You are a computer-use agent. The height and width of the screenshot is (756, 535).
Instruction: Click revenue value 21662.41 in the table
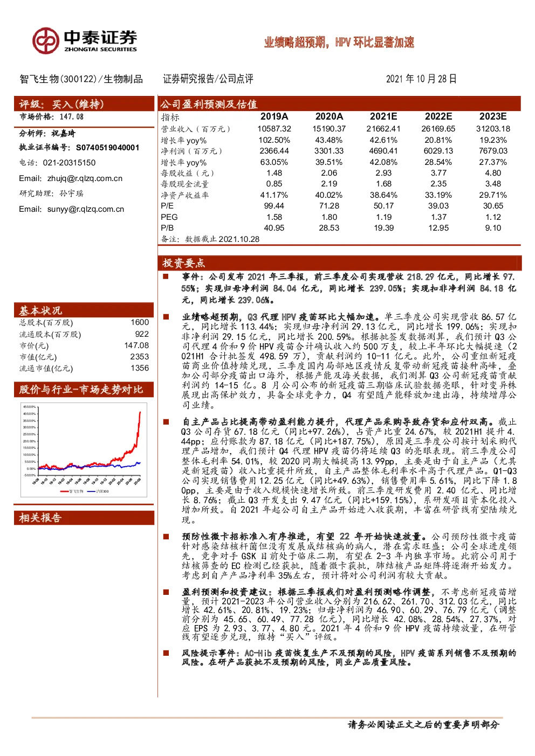pos(383,129)
